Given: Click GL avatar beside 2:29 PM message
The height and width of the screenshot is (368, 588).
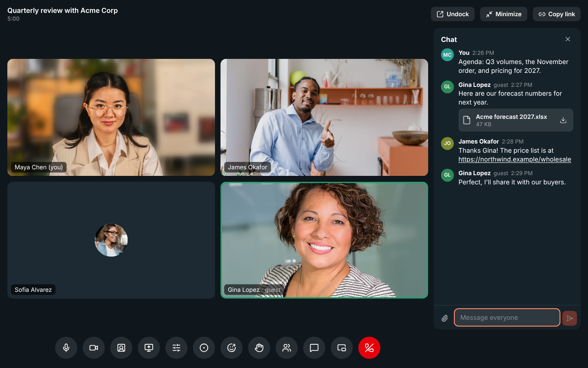Looking at the screenshot, I should coord(447,175).
